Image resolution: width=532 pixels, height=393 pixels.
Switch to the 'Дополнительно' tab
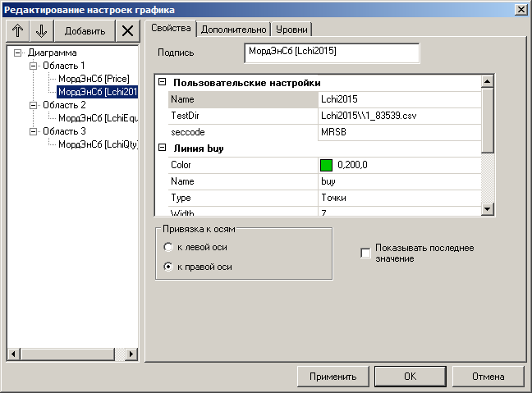coord(234,30)
